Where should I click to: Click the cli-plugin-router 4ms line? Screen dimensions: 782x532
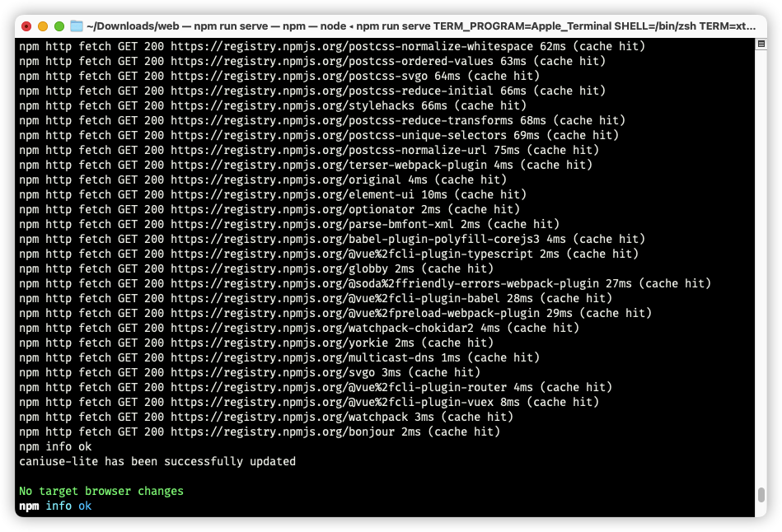click(x=316, y=387)
